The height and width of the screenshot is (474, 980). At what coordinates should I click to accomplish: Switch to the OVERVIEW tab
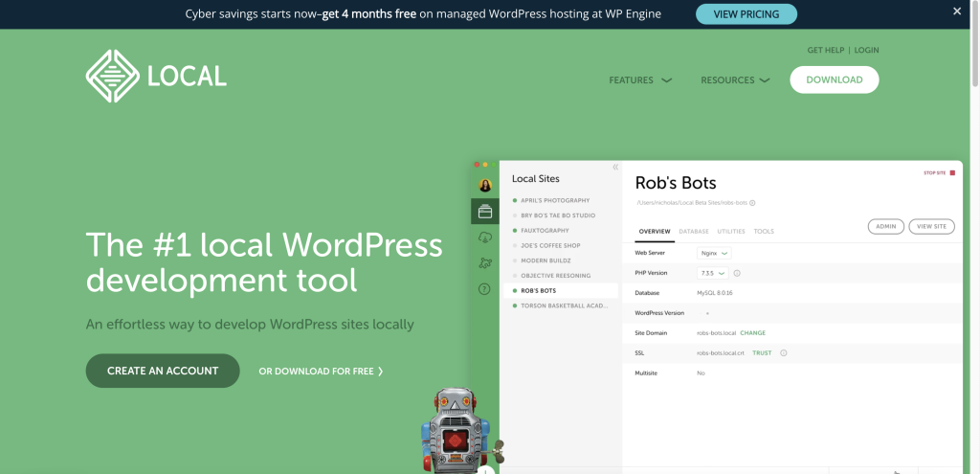coord(655,232)
